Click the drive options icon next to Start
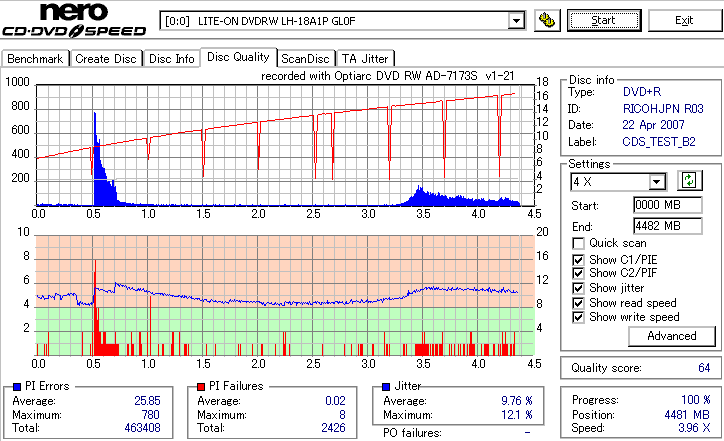This screenshot has width=724, height=441. click(547, 20)
